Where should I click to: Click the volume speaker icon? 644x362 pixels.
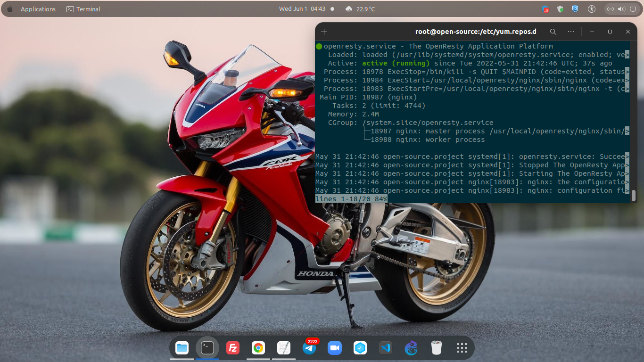[x=621, y=9]
